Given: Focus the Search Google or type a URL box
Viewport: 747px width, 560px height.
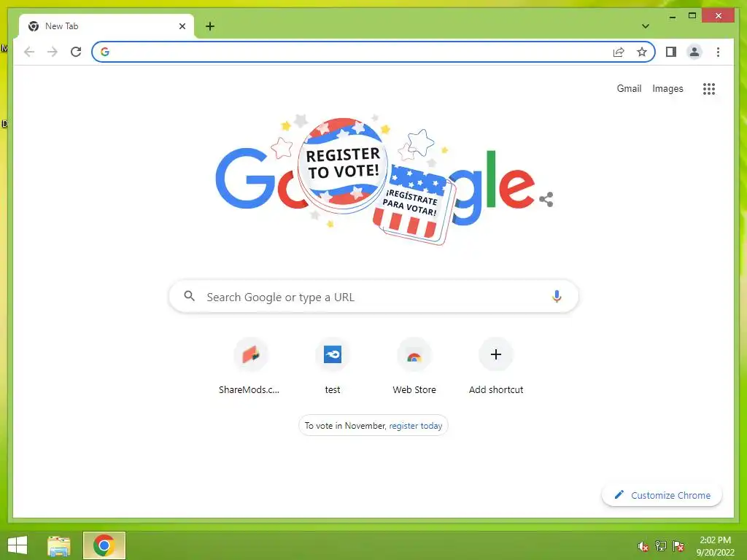Looking at the screenshot, I should coord(373,297).
